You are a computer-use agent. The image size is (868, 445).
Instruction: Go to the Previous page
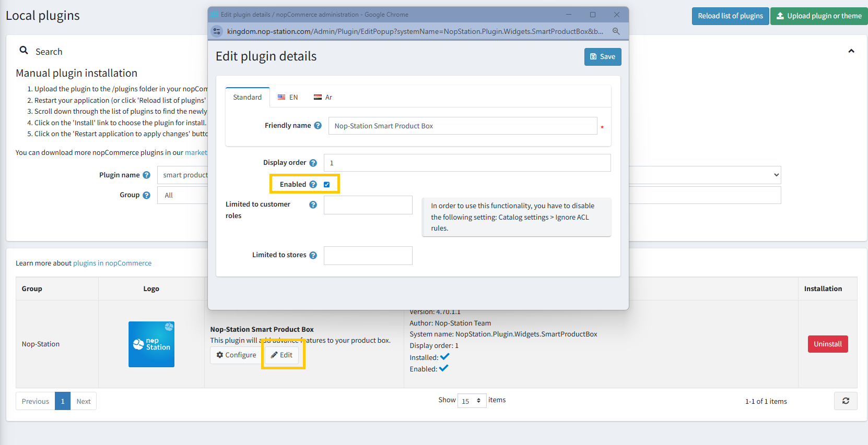tap(36, 401)
